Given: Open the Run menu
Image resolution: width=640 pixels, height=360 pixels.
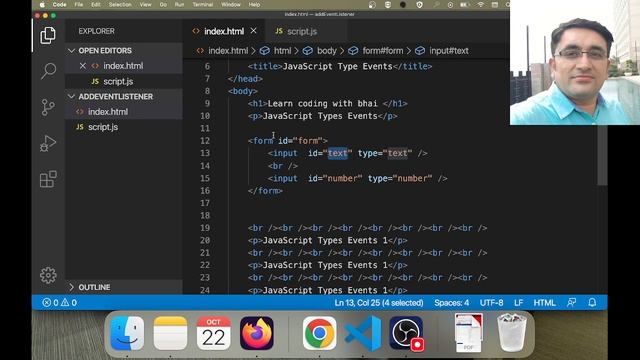Looking at the screenshot, I should 179,4.
